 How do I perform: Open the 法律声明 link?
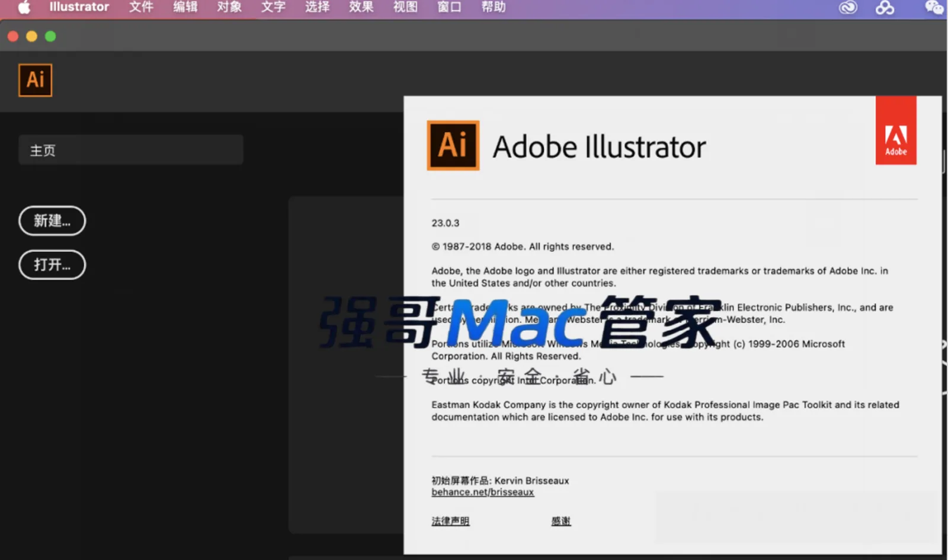pyautogui.click(x=450, y=521)
